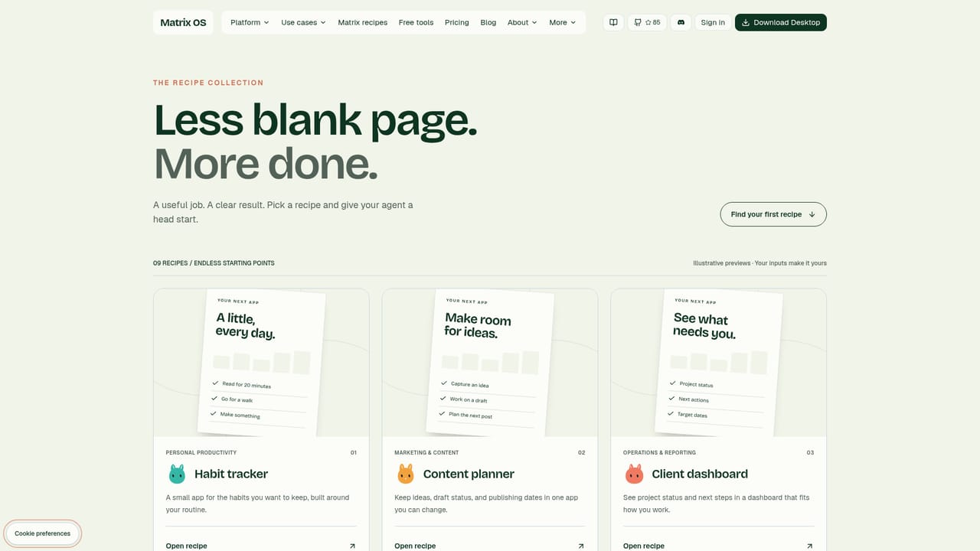Image resolution: width=980 pixels, height=551 pixels.
Task: Click the Download Desktop button
Action: tap(781, 22)
